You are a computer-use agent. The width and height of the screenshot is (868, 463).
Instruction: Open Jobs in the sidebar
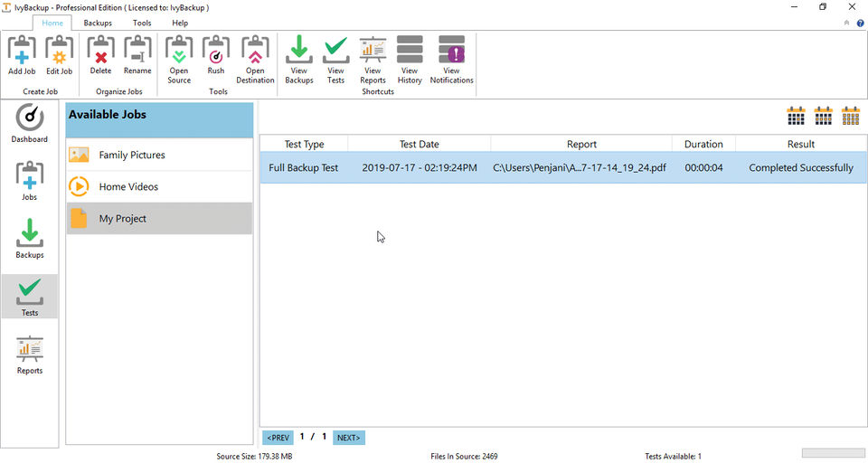[29, 181]
